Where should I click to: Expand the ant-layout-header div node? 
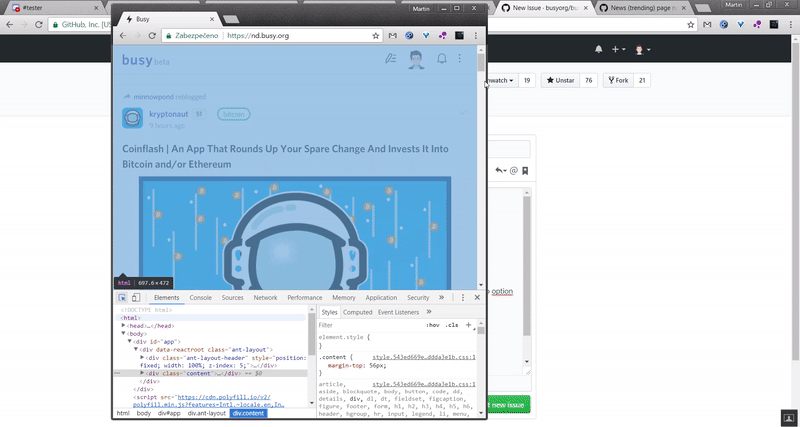tap(142, 358)
